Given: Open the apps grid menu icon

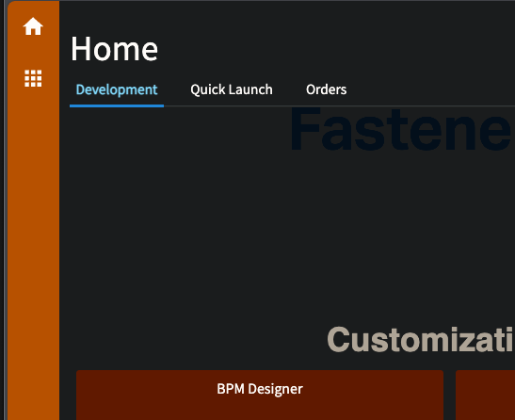Looking at the screenshot, I should (x=33, y=78).
